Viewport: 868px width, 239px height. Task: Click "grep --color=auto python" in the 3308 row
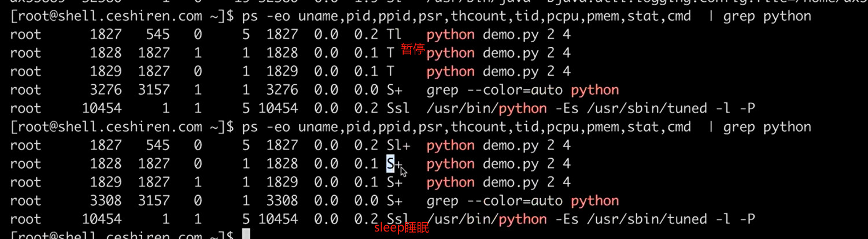(523, 201)
